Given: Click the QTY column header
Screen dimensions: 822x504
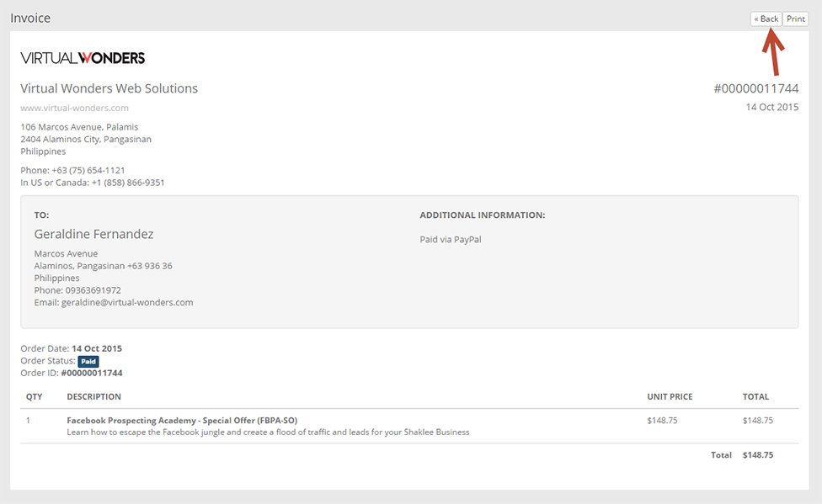Looking at the screenshot, I should [x=34, y=396].
